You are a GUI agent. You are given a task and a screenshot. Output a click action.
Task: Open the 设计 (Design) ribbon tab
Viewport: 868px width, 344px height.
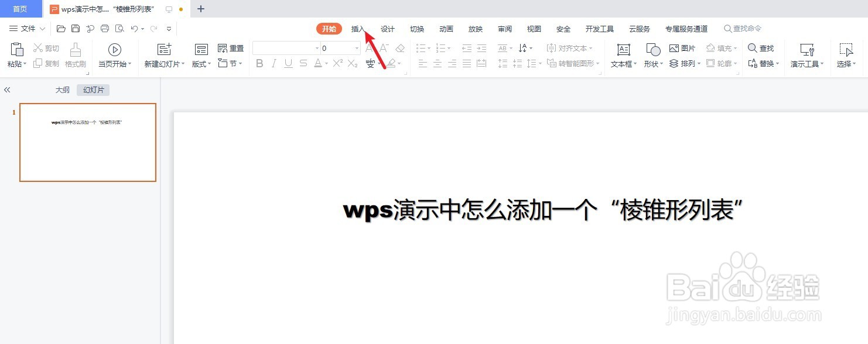coord(388,29)
